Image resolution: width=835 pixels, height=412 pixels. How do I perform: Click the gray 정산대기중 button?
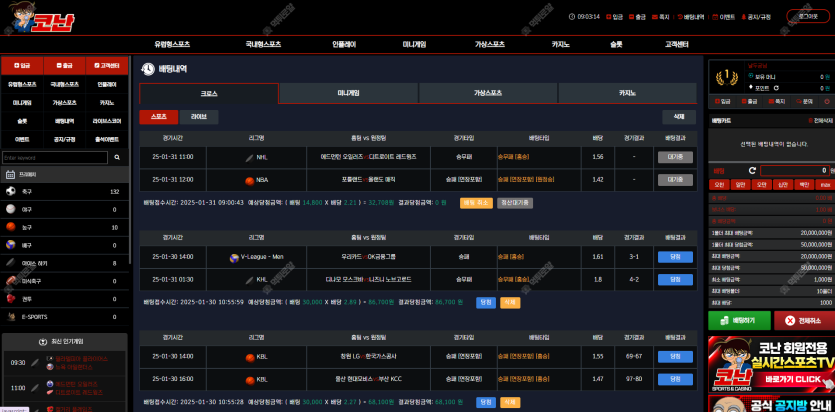(x=515, y=203)
